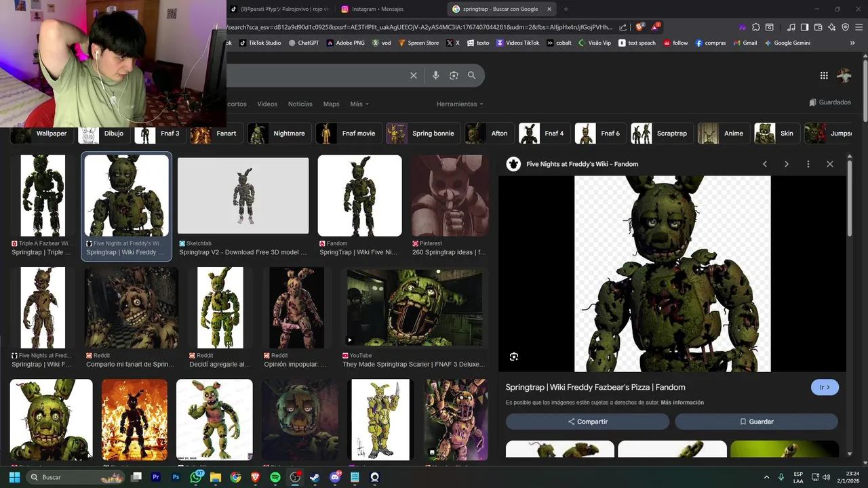Close the springtrap Google tab

[549, 9]
